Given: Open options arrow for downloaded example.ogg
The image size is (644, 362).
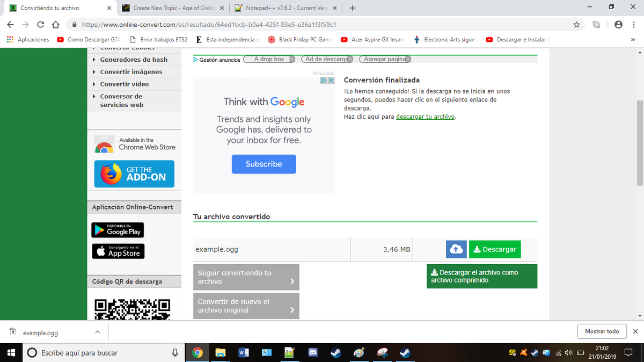Looking at the screenshot, I should coord(97,332).
